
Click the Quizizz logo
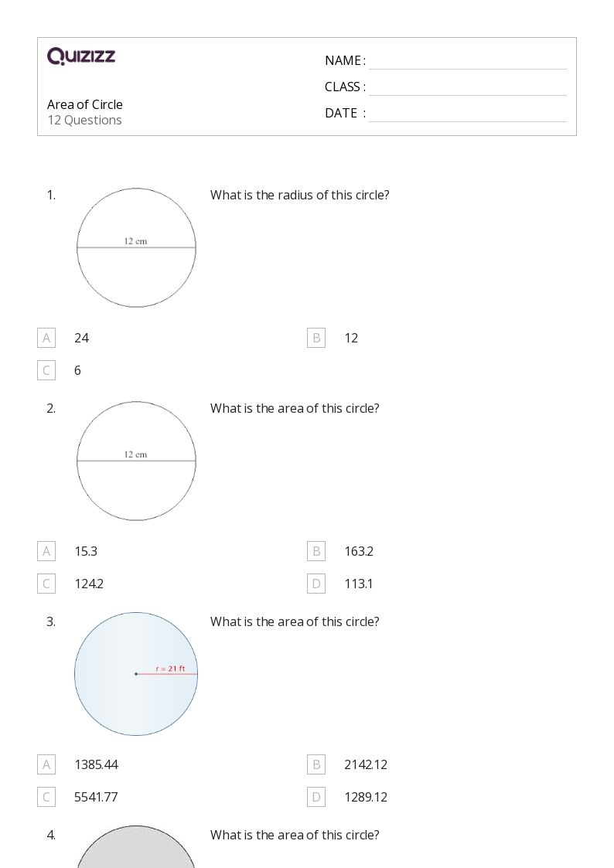[81, 56]
